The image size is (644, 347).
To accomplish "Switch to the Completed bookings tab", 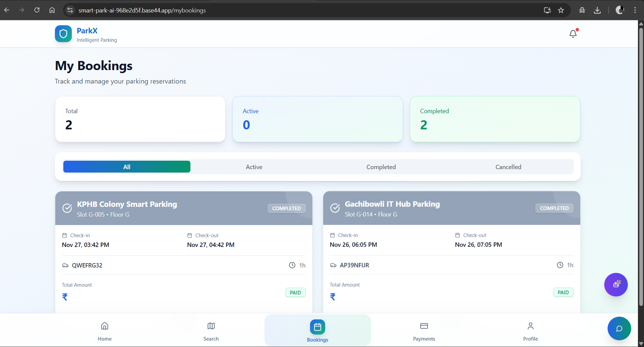I will coord(381,167).
